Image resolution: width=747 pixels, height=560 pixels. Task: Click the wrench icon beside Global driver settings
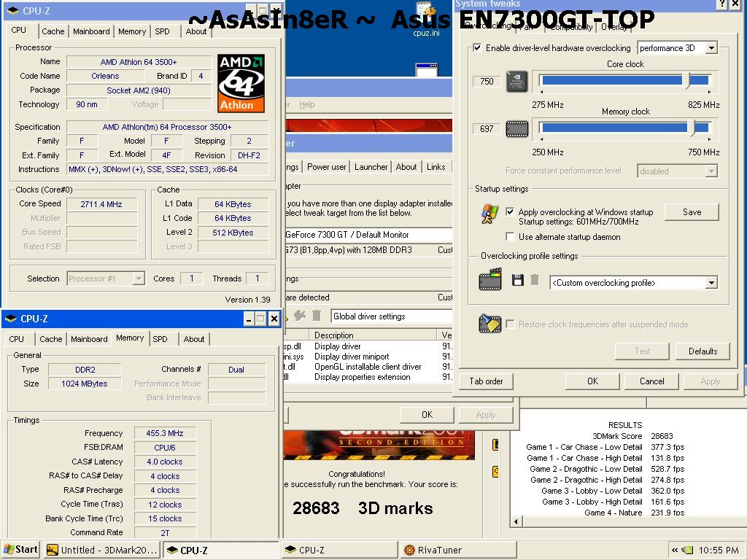(300, 315)
